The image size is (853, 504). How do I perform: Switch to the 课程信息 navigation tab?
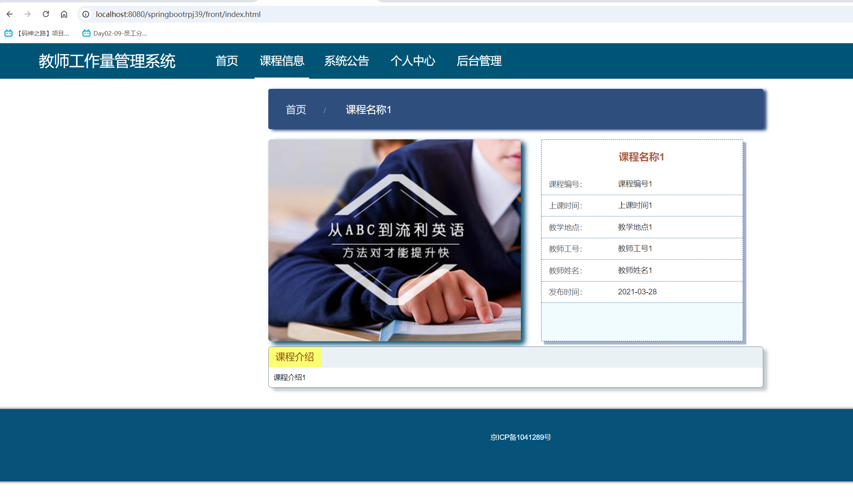tap(282, 61)
